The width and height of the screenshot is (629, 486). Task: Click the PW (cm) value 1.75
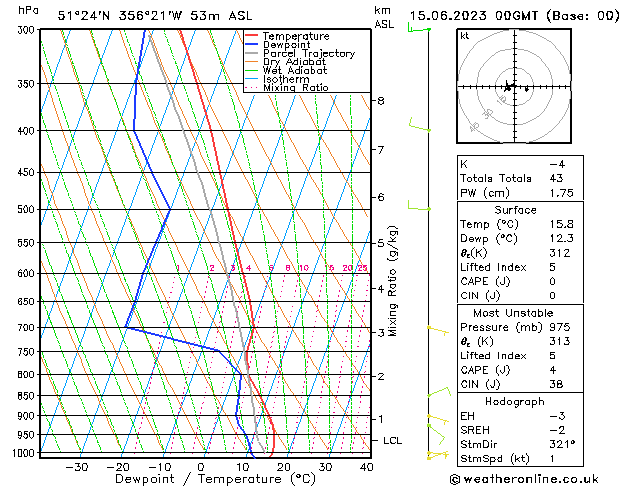pos(562,193)
